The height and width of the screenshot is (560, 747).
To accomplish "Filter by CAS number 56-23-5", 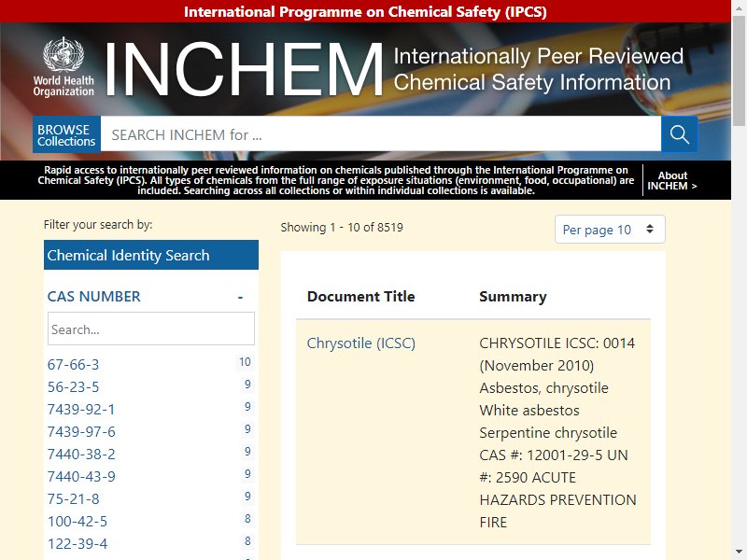I will [x=74, y=386].
